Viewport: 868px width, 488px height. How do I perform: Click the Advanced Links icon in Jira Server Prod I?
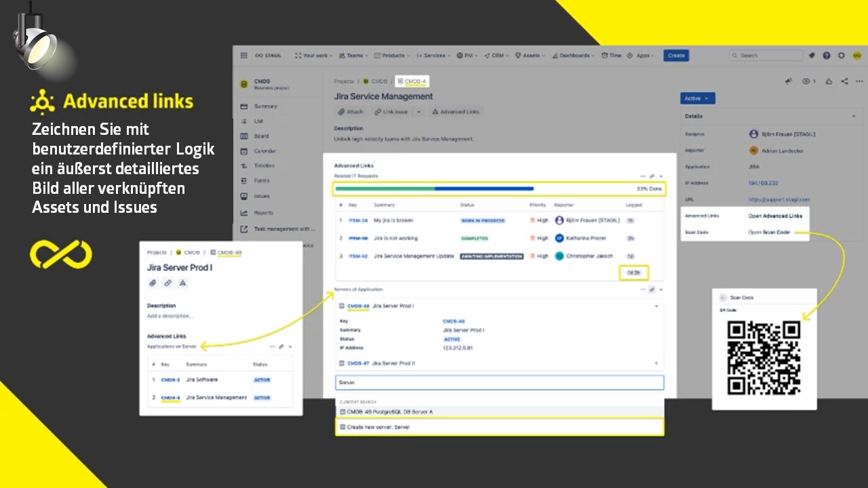coord(182,283)
